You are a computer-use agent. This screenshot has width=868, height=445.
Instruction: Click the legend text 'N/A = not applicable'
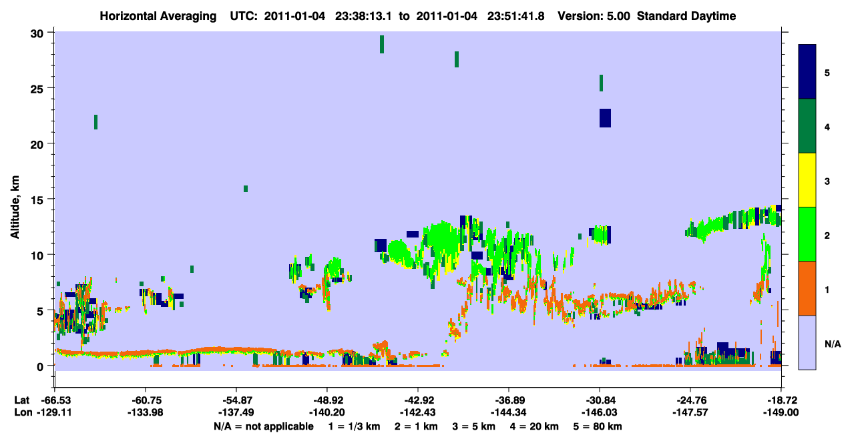[263, 426]
